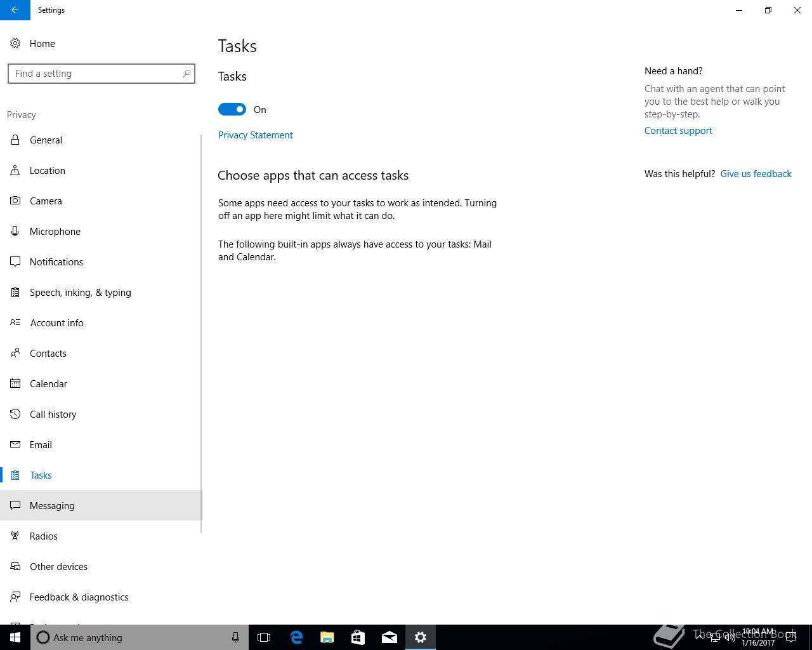This screenshot has width=812, height=650.
Task: Open Task View from the taskbar
Action: (x=264, y=637)
